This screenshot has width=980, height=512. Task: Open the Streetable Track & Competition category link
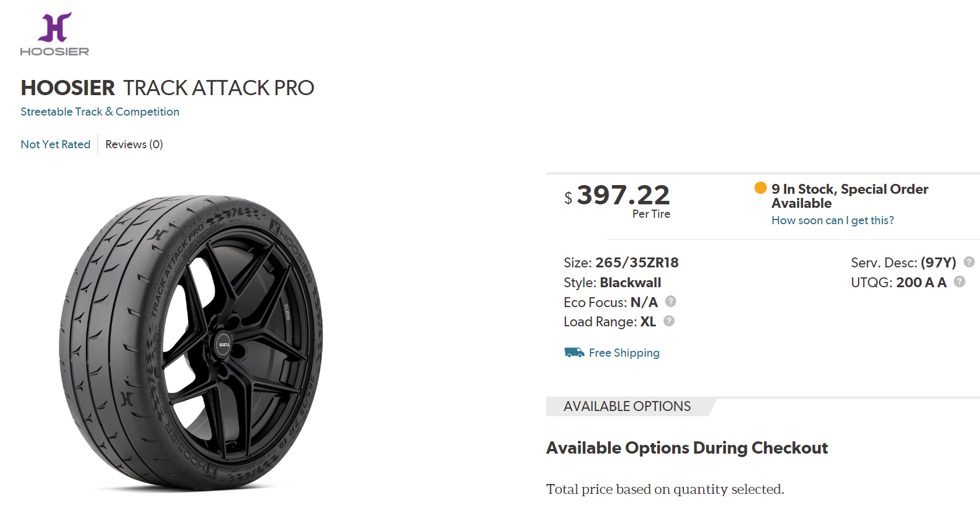point(100,112)
